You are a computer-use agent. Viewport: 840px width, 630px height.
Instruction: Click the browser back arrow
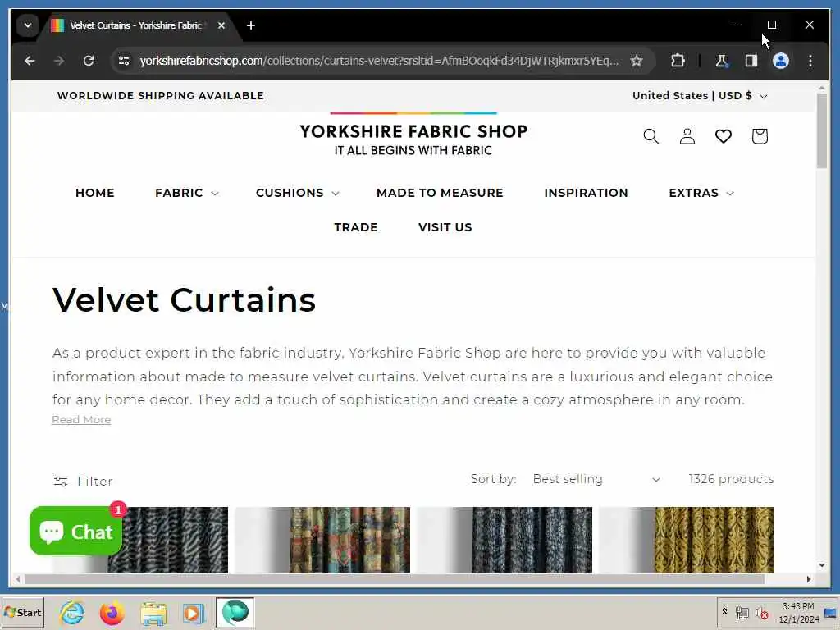(30, 61)
